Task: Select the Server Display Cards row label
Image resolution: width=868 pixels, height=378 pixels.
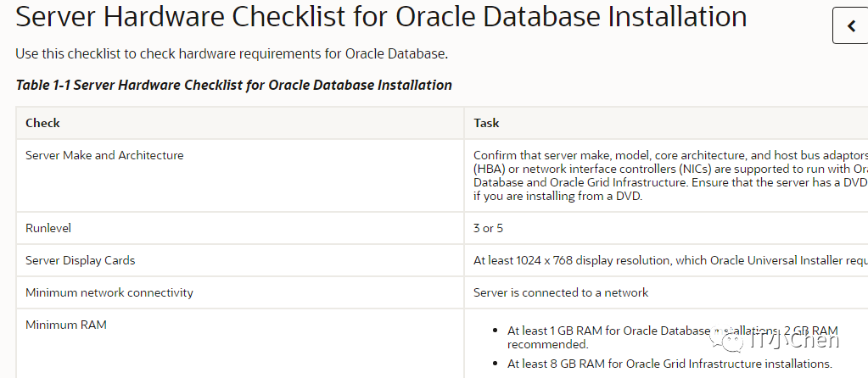Action: point(81,260)
